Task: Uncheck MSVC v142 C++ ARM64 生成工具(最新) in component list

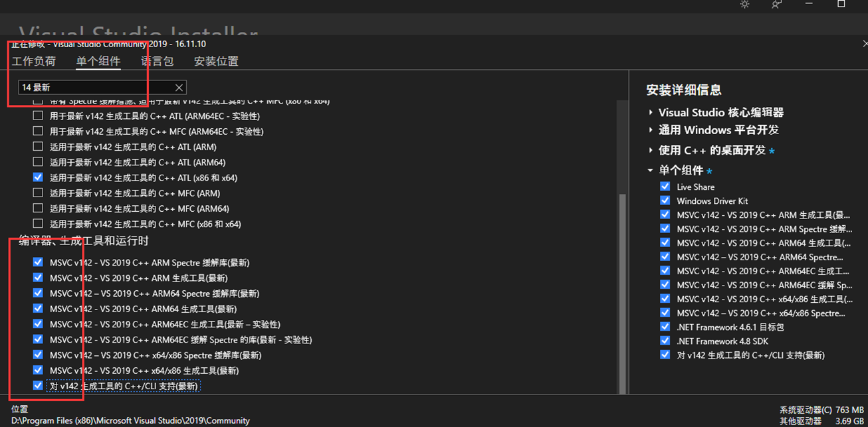Action: (38, 308)
